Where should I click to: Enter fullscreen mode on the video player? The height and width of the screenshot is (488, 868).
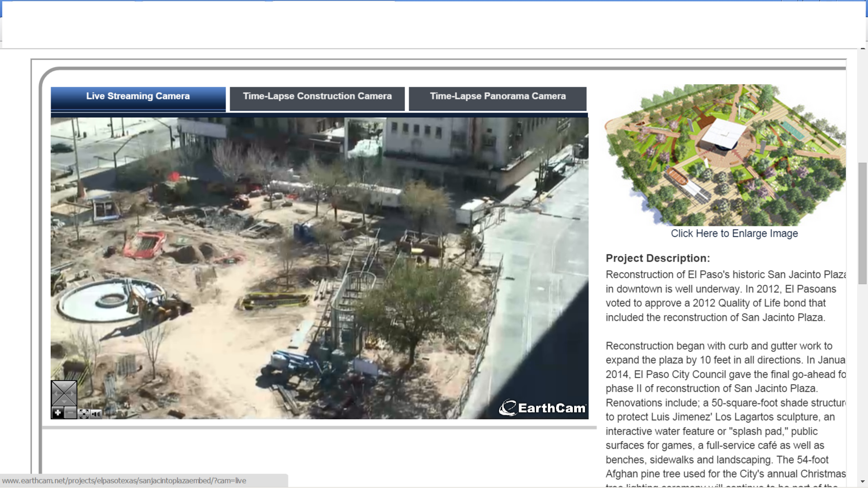tap(84, 414)
